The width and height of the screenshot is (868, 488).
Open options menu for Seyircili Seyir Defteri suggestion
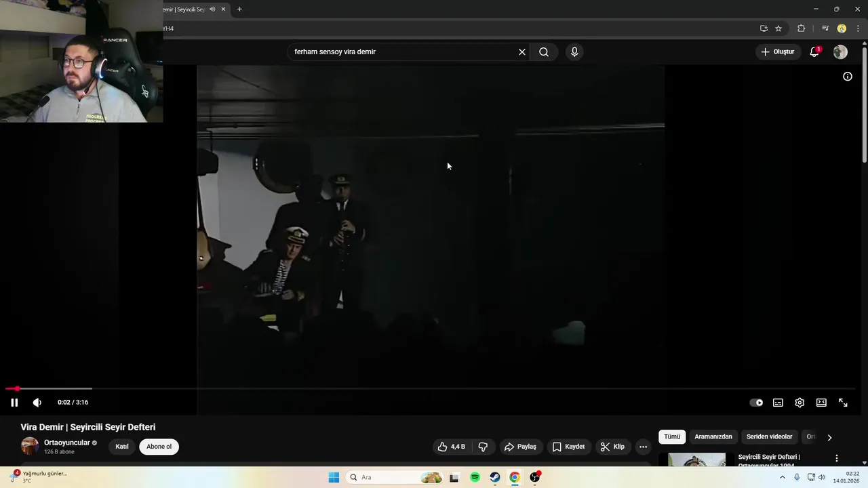pos(837,458)
